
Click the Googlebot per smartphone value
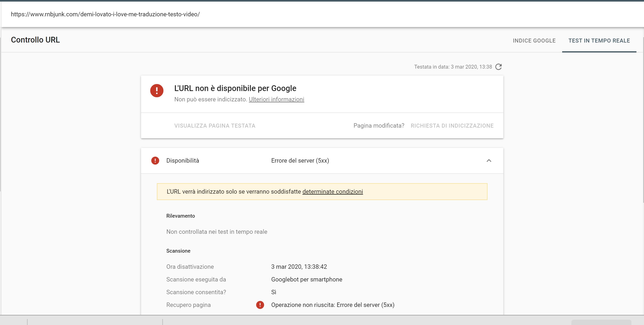click(x=307, y=279)
